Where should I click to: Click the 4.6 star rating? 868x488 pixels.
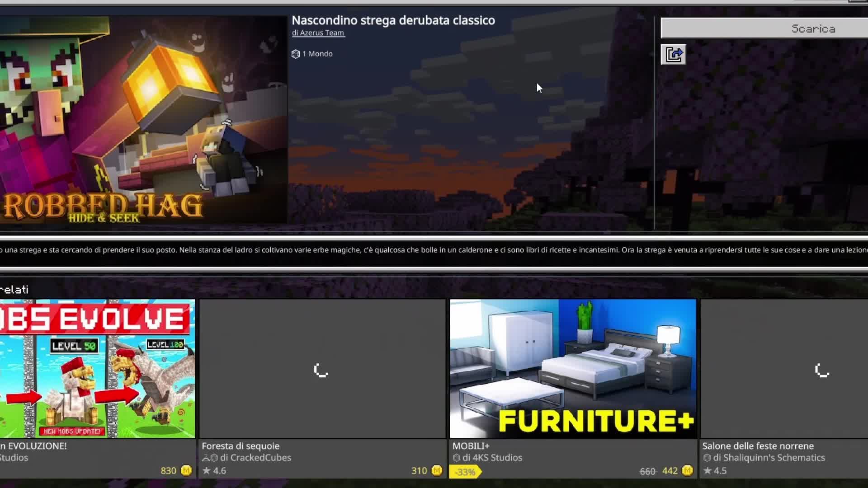214,471
